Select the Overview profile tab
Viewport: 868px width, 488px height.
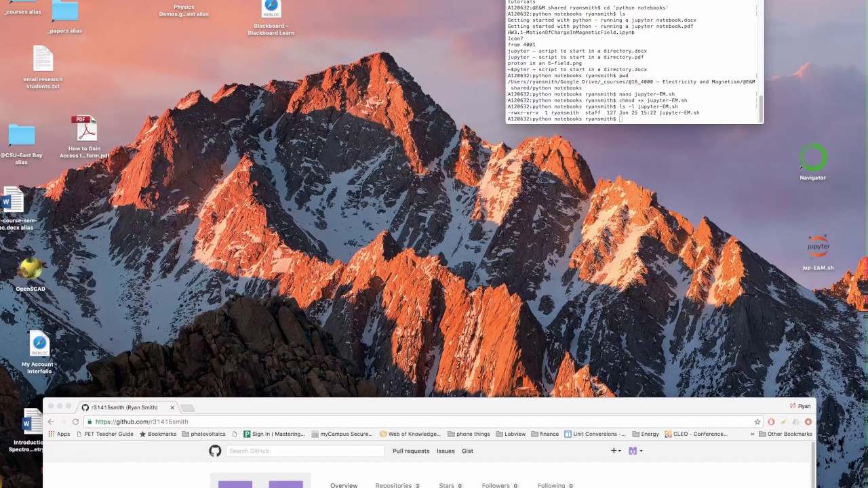(x=344, y=484)
